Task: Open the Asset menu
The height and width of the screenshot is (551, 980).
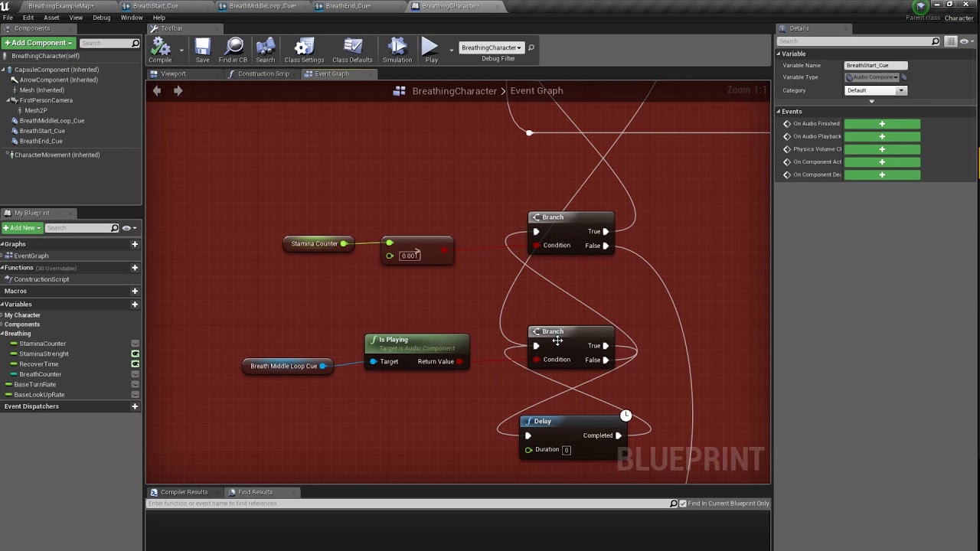Action: (x=51, y=18)
